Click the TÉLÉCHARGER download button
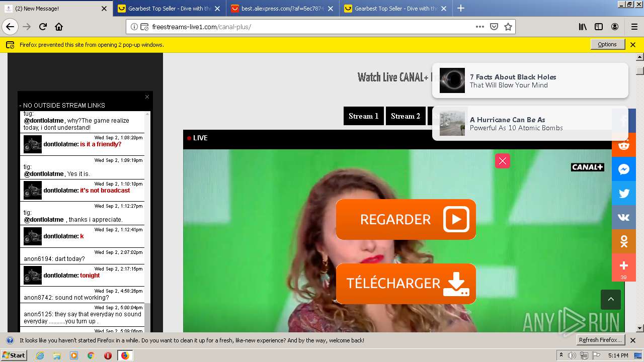 406,284
